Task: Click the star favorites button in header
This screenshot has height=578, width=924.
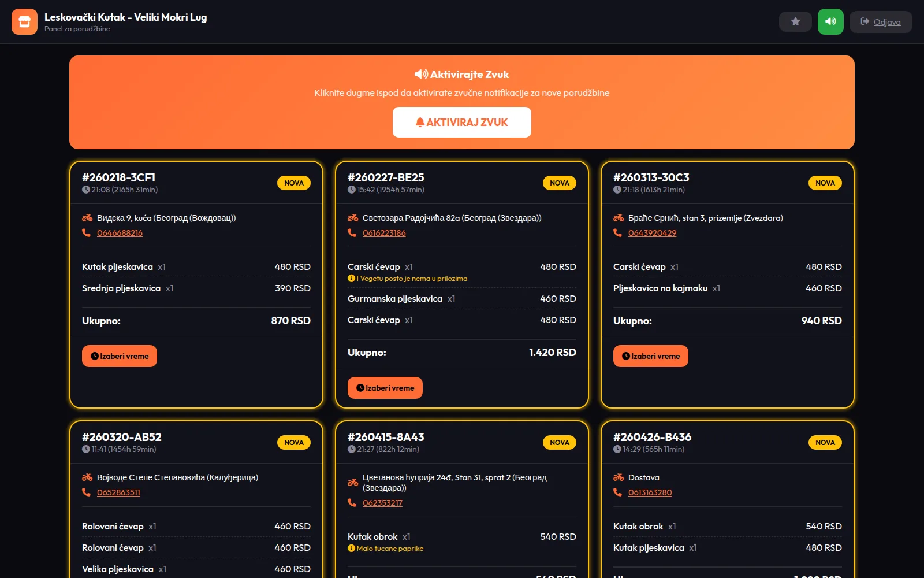Action: tap(795, 22)
